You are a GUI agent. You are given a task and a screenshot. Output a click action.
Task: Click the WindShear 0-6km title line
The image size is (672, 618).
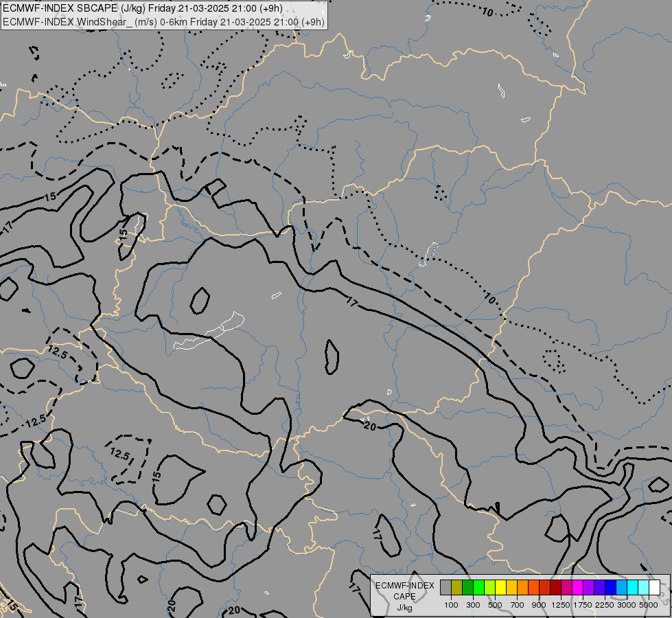tap(163, 22)
